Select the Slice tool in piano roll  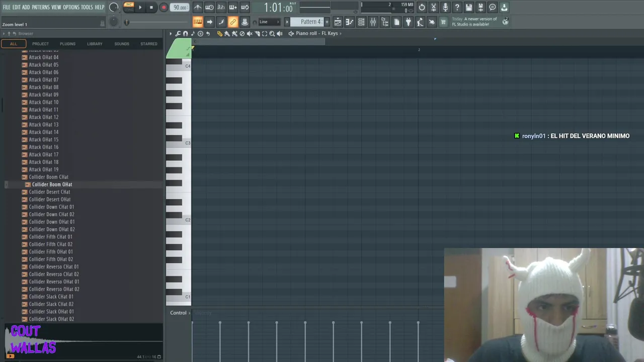(257, 34)
